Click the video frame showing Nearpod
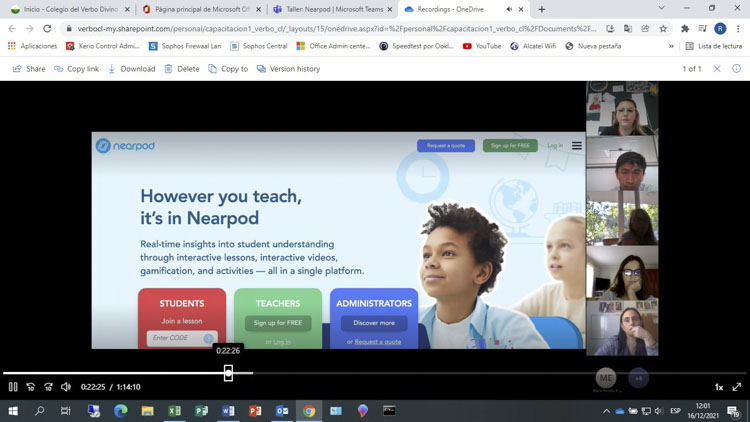The image size is (750, 422). coord(338,241)
